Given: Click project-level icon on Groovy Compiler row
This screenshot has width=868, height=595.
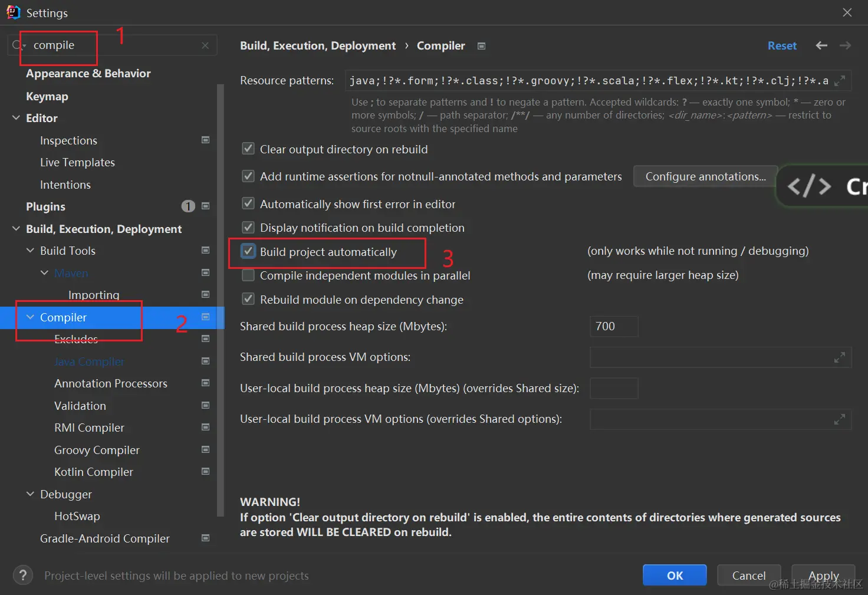Looking at the screenshot, I should point(206,449).
